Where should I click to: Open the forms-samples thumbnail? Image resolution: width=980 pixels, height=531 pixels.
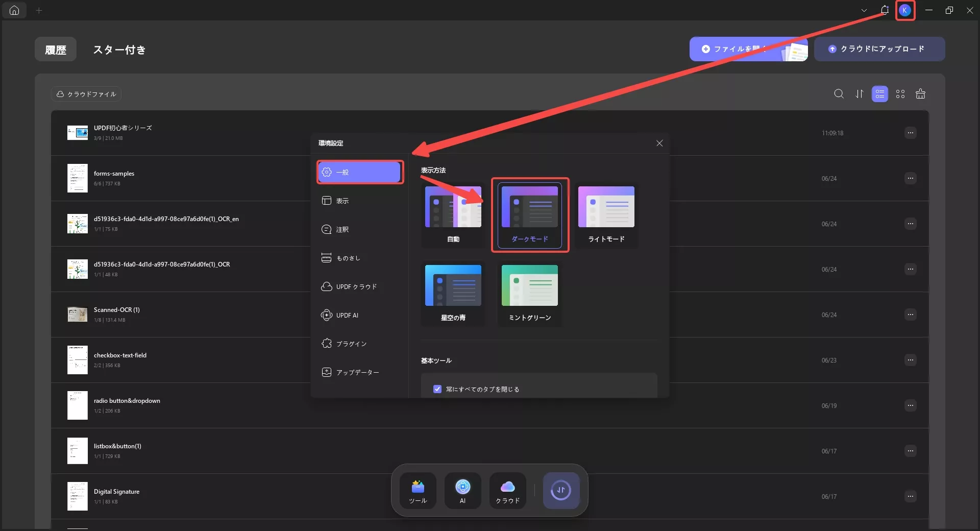tap(78, 178)
